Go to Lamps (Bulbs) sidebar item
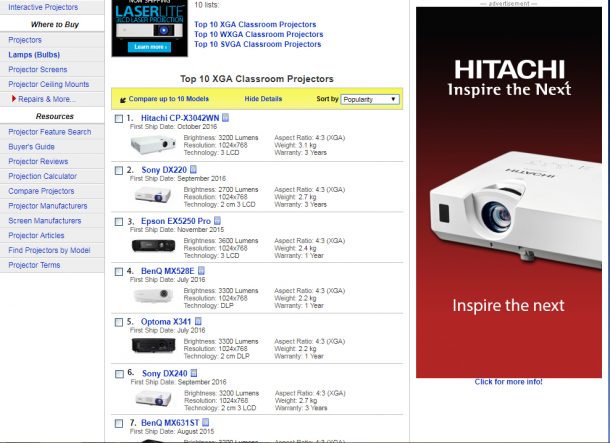This screenshot has width=610, height=443. coord(34,54)
